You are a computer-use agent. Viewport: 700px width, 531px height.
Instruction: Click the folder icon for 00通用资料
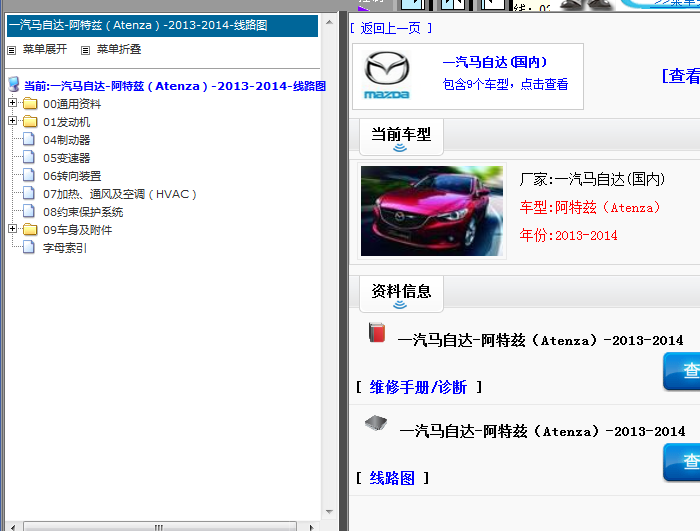coord(30,104)
